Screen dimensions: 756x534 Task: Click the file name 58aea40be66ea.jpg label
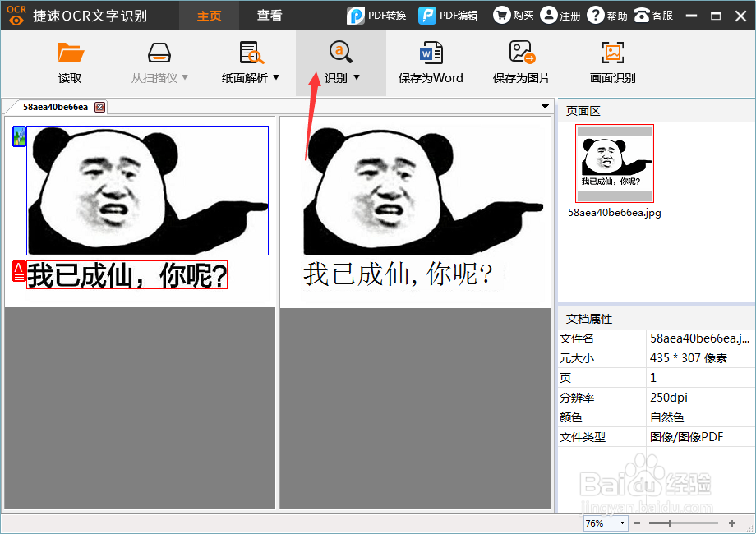click(x=615, y=213)
